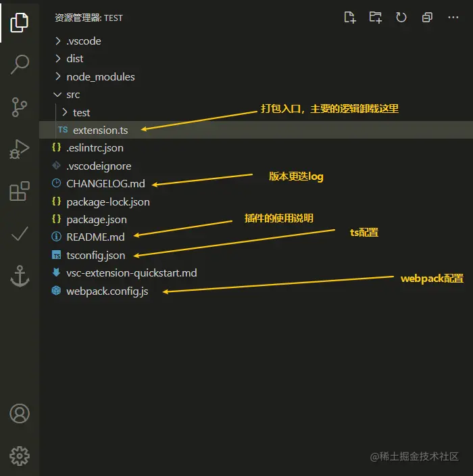Image resolution: width=473 pixels, height=476 pixels.
Task: Click the clock icon beside CHANGELOG.md
Action: point(57,183)
